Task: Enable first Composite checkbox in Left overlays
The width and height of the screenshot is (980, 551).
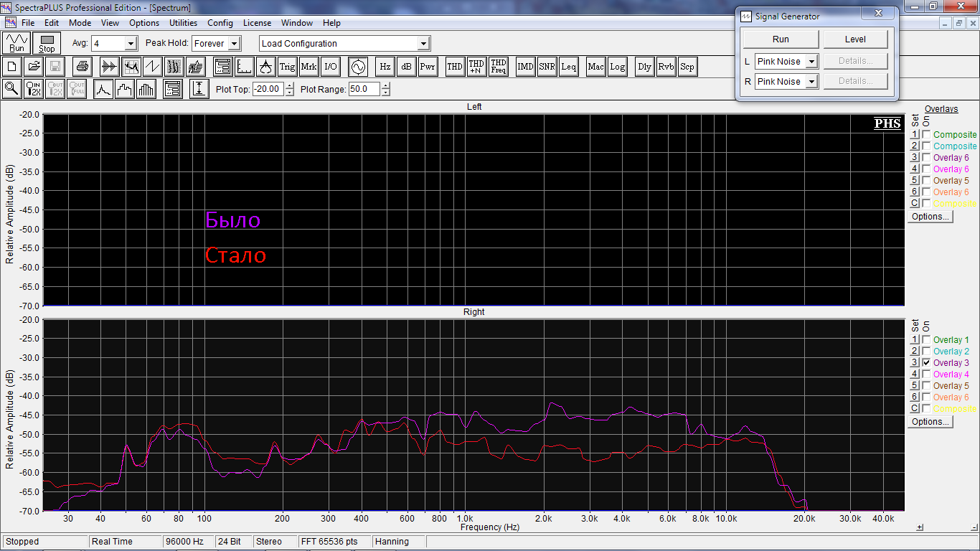Action: pos(926,135)
